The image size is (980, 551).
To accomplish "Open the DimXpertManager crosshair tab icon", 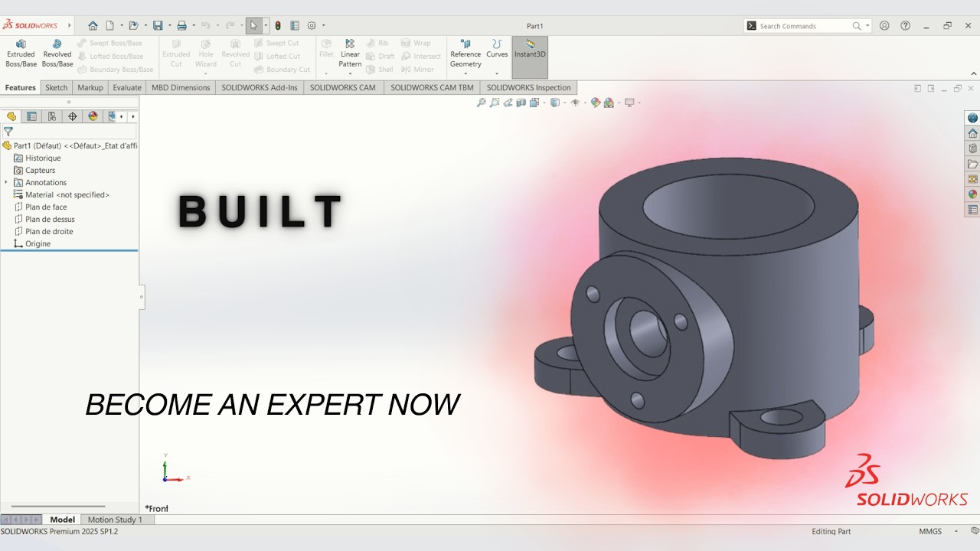I will 73,116.
